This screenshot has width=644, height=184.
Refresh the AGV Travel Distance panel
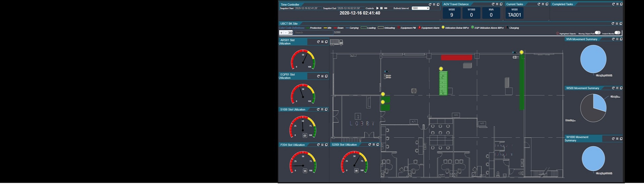coord(493,4)
